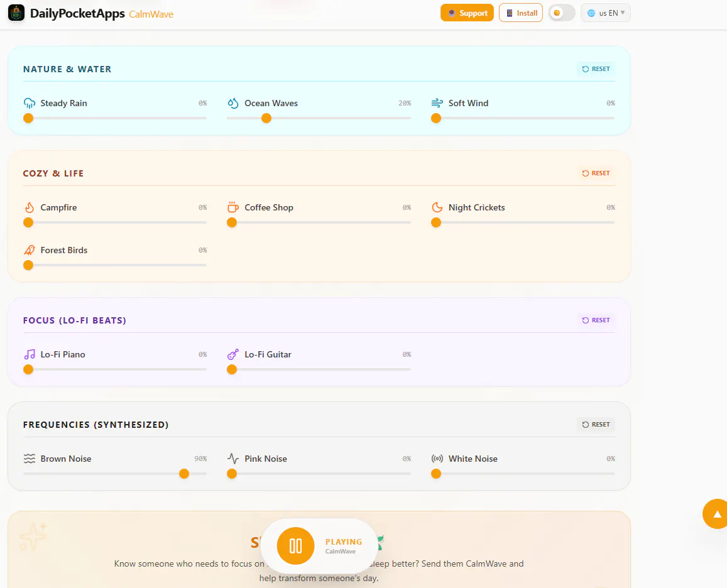Click the Campfire flame icon

(x=29, y=207)
